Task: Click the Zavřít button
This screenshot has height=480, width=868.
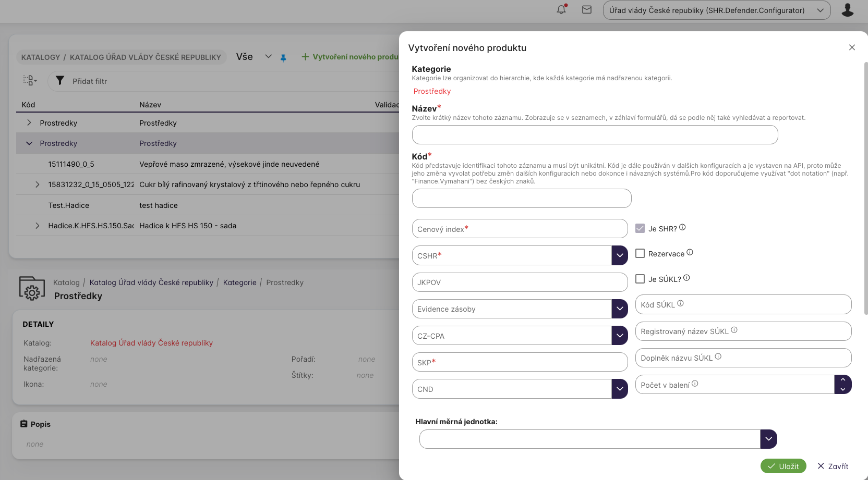Action: (833, 466)
